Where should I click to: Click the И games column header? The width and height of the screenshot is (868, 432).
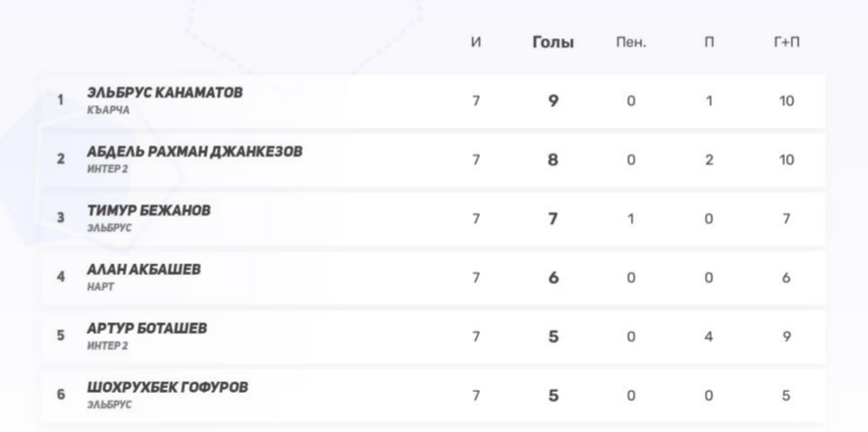tap(476, 43)
